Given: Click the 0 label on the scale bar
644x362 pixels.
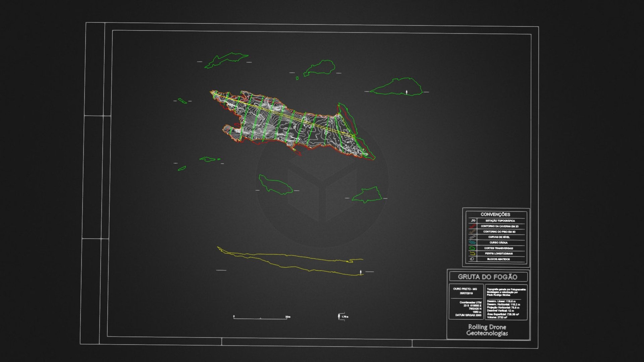Looking at the screenshot, I should 234,316.
